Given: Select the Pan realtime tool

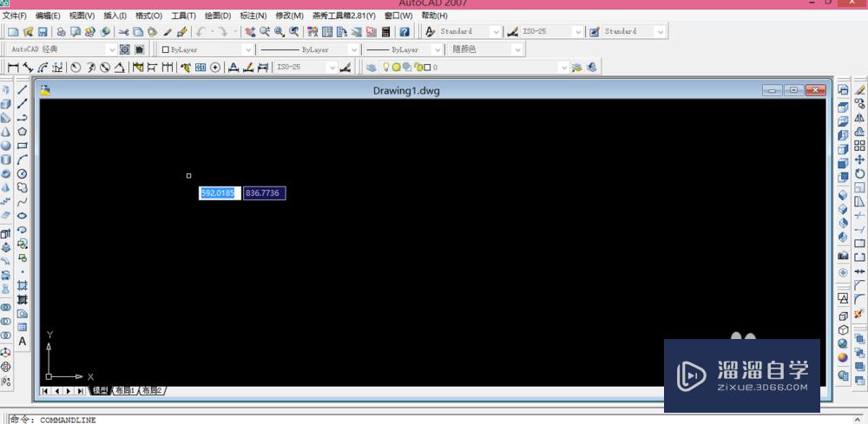Looking at the screenshot, I should pos(250,32).
